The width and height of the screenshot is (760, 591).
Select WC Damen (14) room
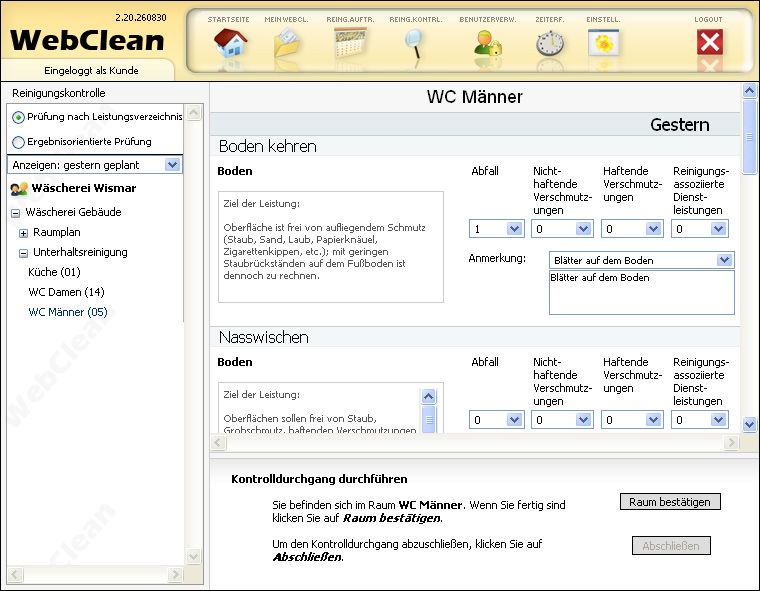tap(66, 292)
